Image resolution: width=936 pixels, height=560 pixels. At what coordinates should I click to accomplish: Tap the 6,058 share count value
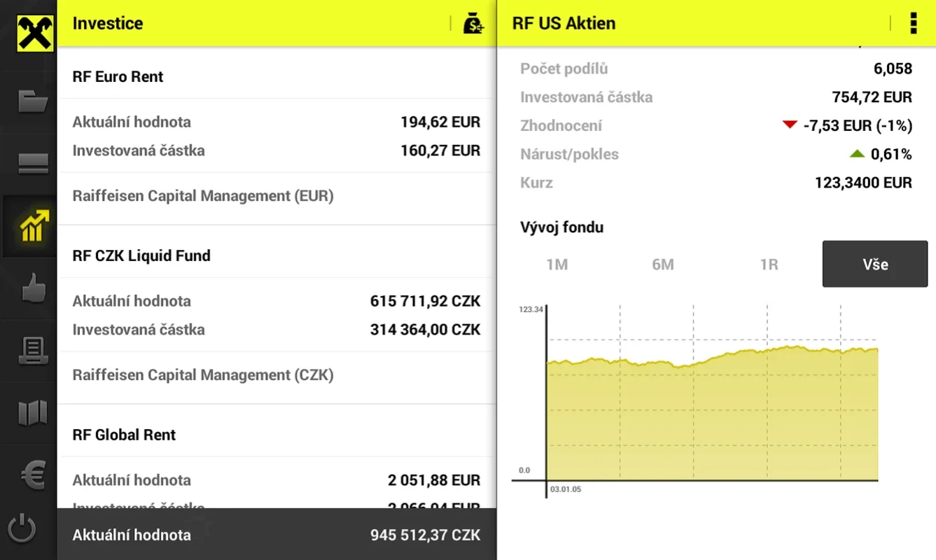(x=893, y=69)
